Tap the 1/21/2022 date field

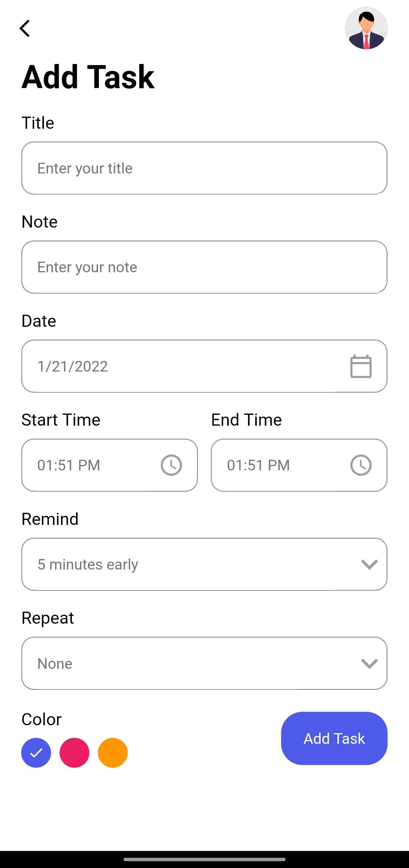pos(170,366)
